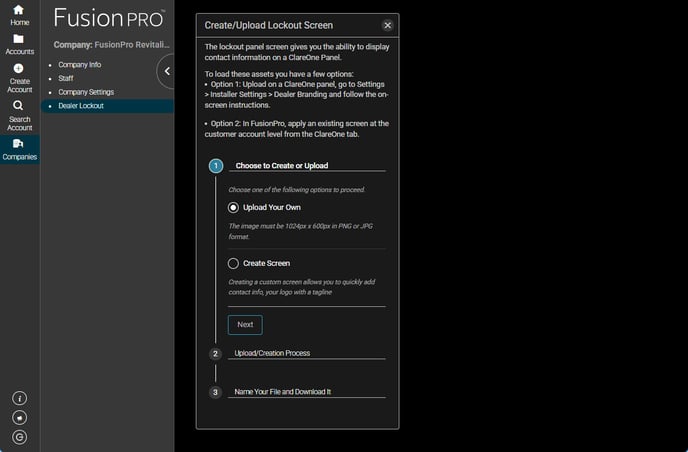Select the Create Screen radio option
This screenshot has height=452, width=688.
pyautogui.click(x=233, y=263)
